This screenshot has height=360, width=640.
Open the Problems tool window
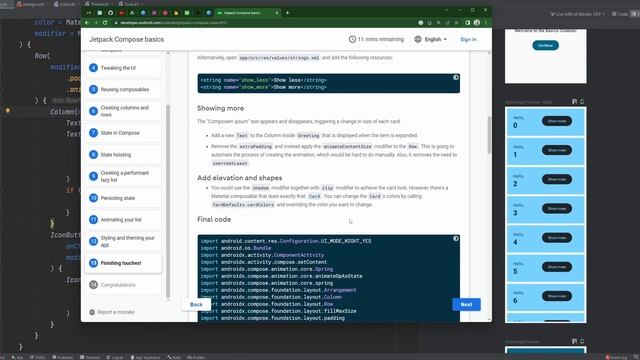[62, 357]
